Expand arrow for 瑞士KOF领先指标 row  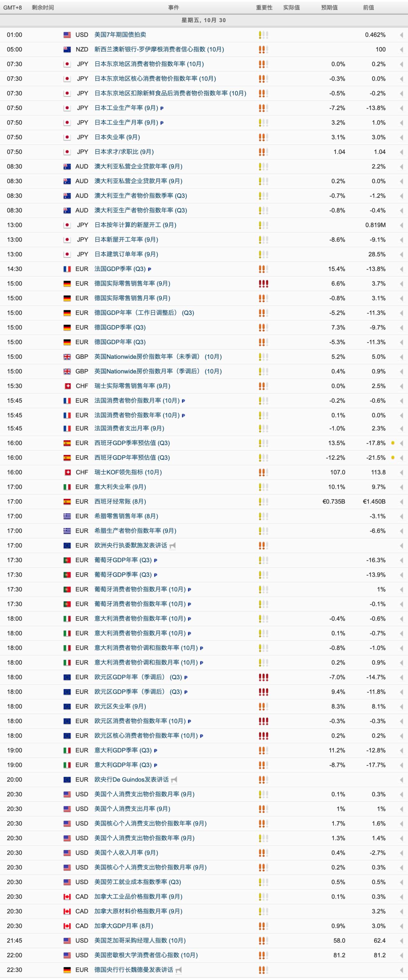click(x=402, y=472)
